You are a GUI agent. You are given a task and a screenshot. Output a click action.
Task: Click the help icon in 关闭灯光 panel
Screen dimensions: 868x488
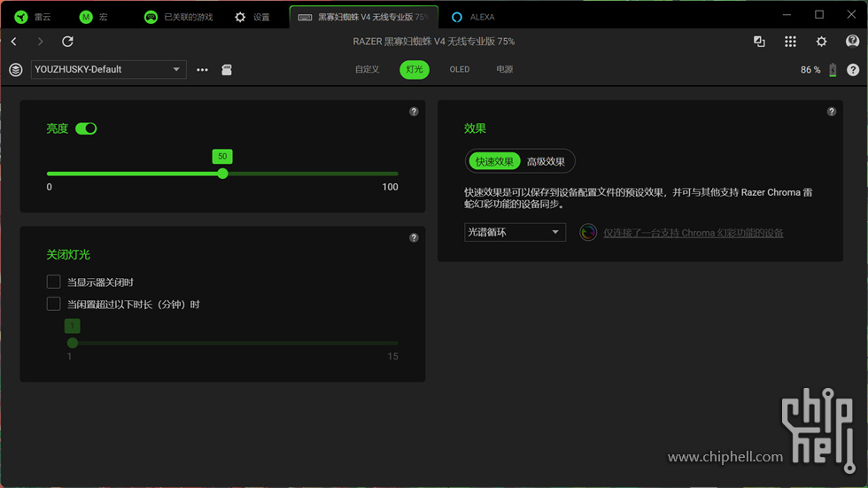(414, 237)
